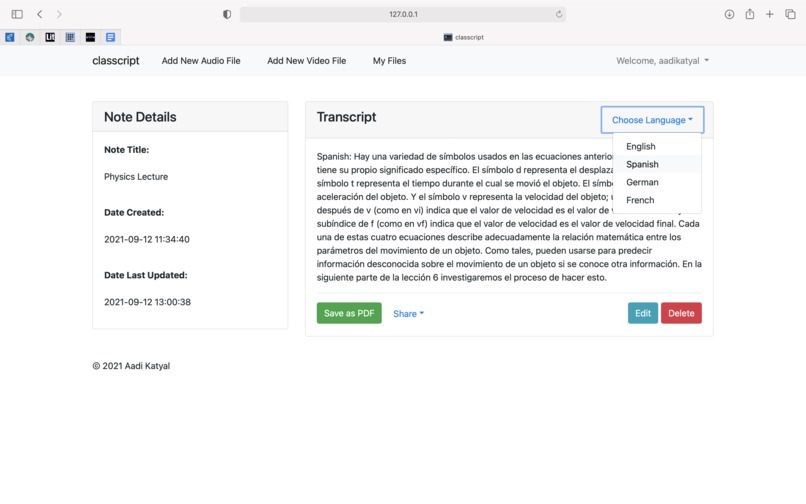Toggle the Safari sidebar icon
The width and height of the screenshot is (806, 504).
pyautogui.click(x=17, y=14)
